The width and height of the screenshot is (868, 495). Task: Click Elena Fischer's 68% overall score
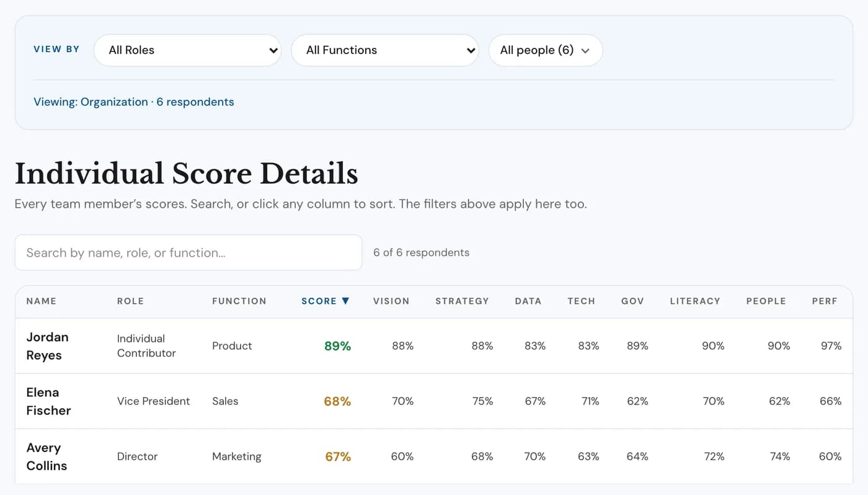pos(337,401)
